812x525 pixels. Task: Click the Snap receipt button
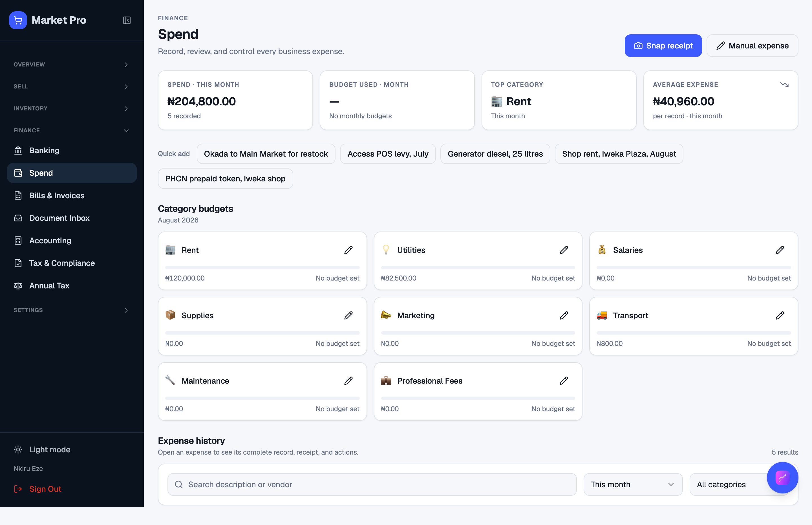663,46
